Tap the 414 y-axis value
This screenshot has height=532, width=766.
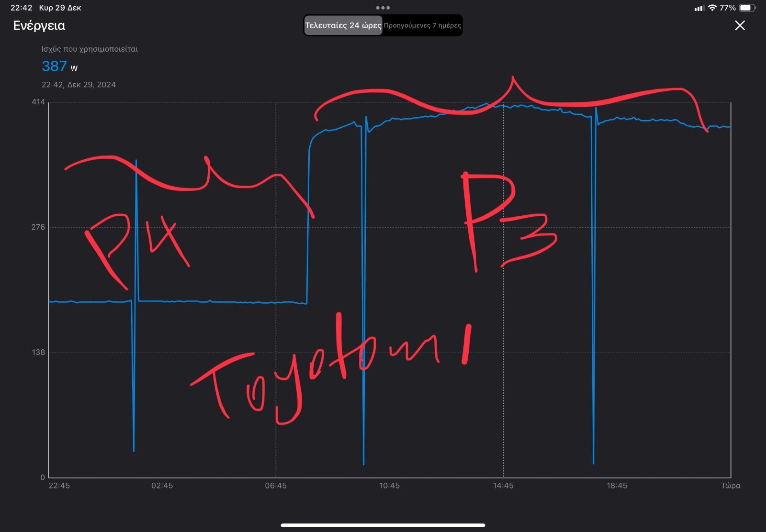coord(38,102)
